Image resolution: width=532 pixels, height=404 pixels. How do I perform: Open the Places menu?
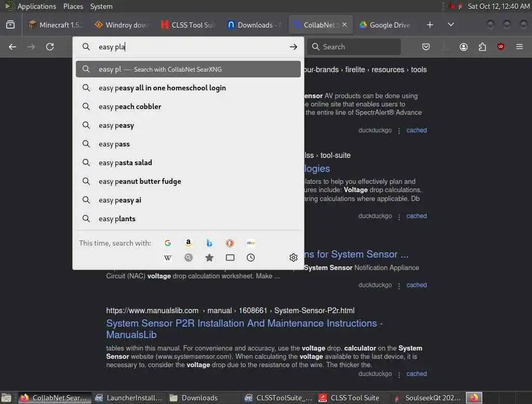click(73, 6)
